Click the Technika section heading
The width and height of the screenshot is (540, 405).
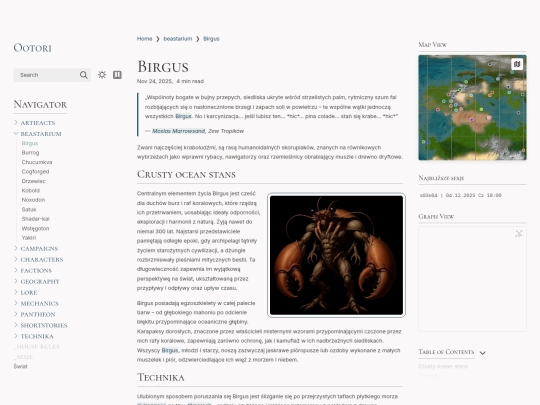(x=161, y=377)
